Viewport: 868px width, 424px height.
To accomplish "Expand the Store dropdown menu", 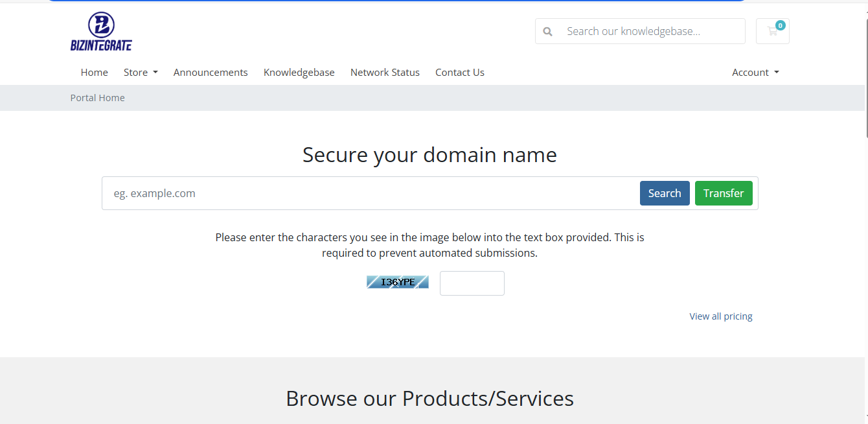I will [x=141, y=73].
